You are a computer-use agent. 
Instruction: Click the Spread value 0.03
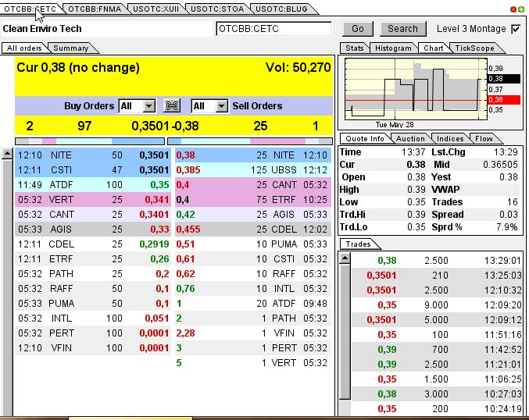[x=509, y=215]
